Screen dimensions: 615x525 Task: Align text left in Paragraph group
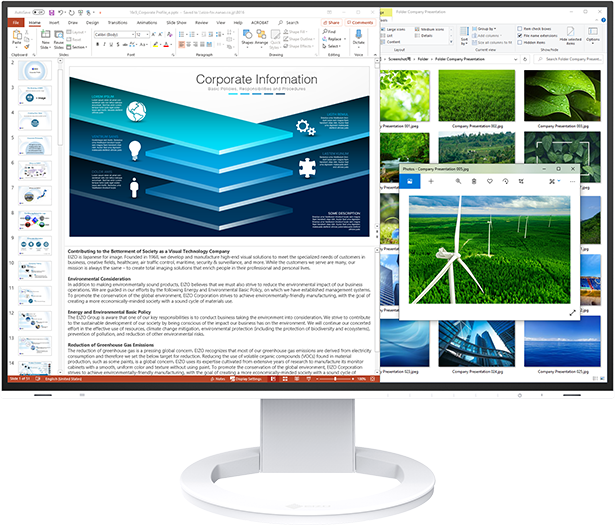[x=182, y=44]
